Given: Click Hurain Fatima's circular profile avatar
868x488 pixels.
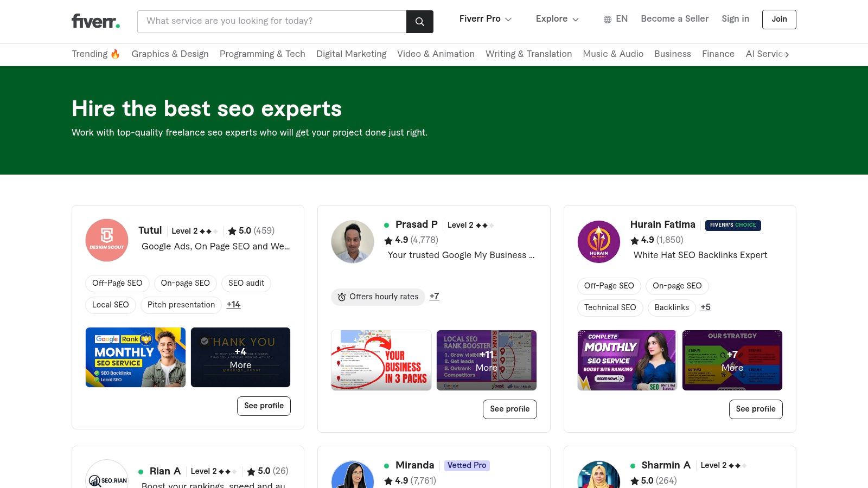Looking at the screenshot, I should point(598,241).
